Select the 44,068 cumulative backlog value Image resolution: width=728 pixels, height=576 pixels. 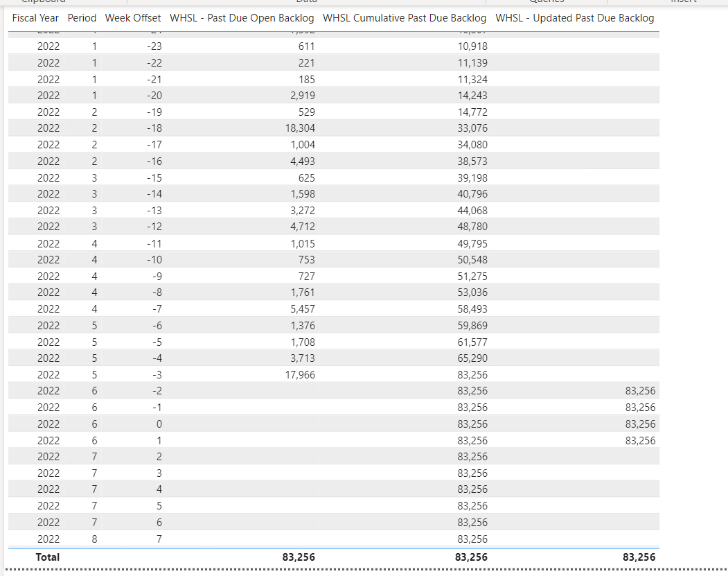472,211
